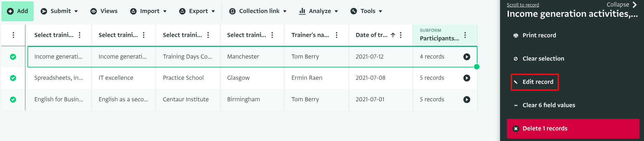
Task: Open subform arrow for Birmingham row
Action: (x=466, y=100)
